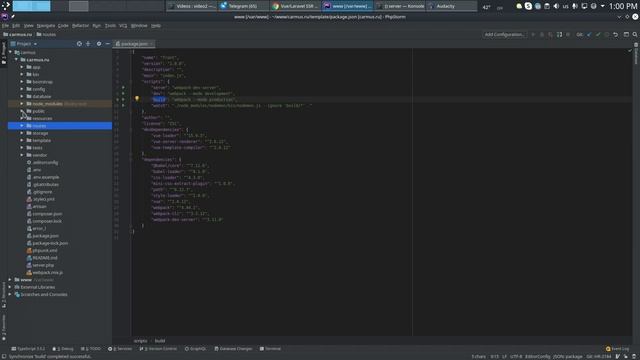Viewport: 640px width, 360px height.
Task: Expand the config folder arrow
Action: (22, 89)
